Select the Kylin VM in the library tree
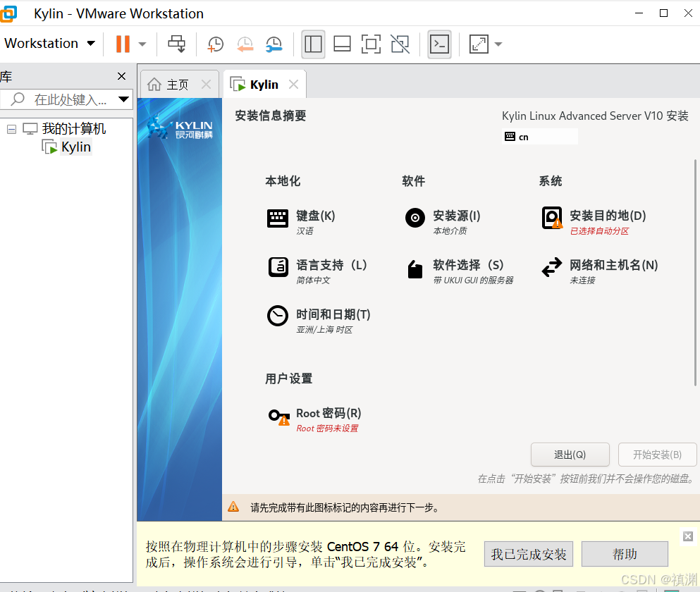This screenshot has height=592, width=700. pos(76,147)
